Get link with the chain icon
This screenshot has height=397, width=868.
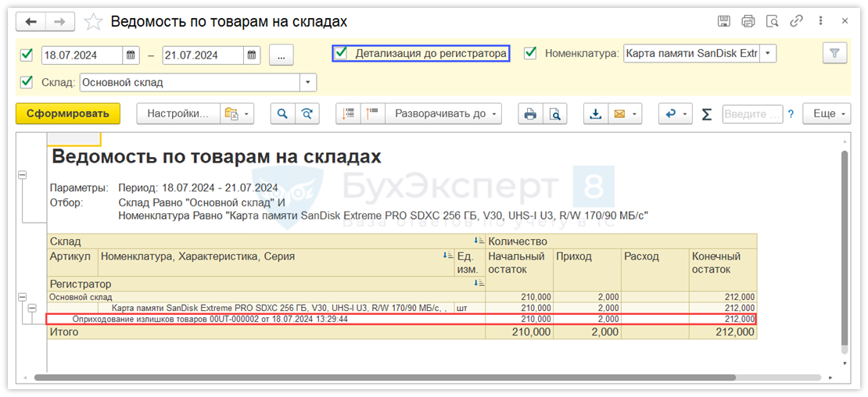(796, 22)
